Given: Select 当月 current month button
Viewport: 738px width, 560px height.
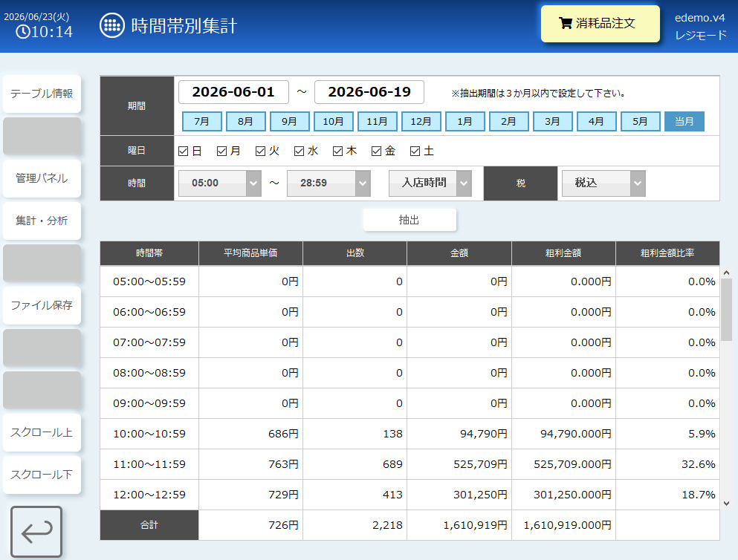Looking at the screenshot, I should coord(684,121).
